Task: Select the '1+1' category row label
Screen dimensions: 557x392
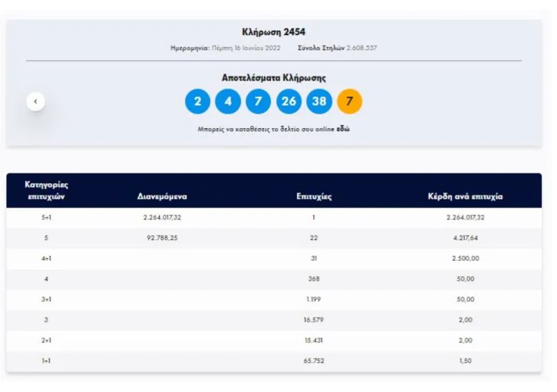Action: coord(46,361)
